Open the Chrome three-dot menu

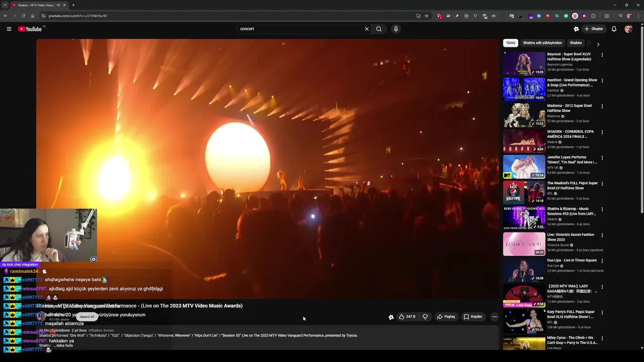click(638, 16)
